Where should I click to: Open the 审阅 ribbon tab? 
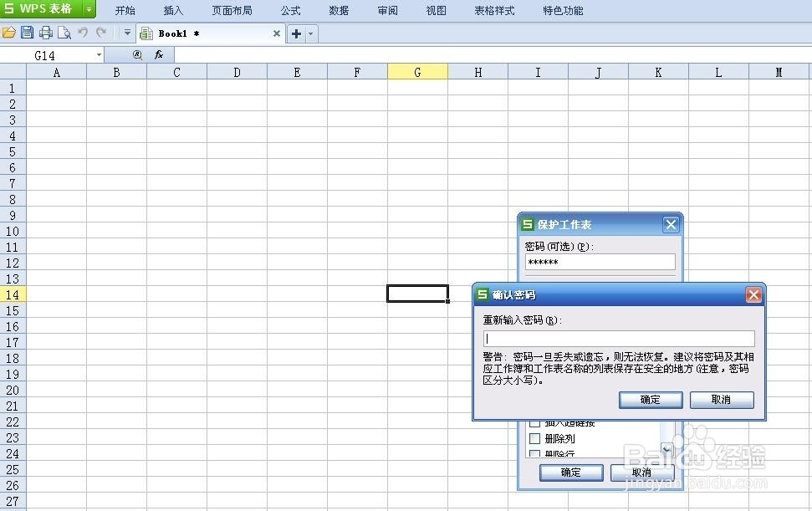tap(386, 11)
